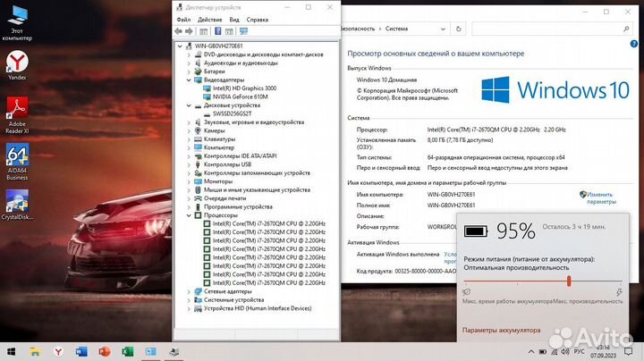Open the Справка menu
This screenshot has width=644, height=361.
point(257,20)
